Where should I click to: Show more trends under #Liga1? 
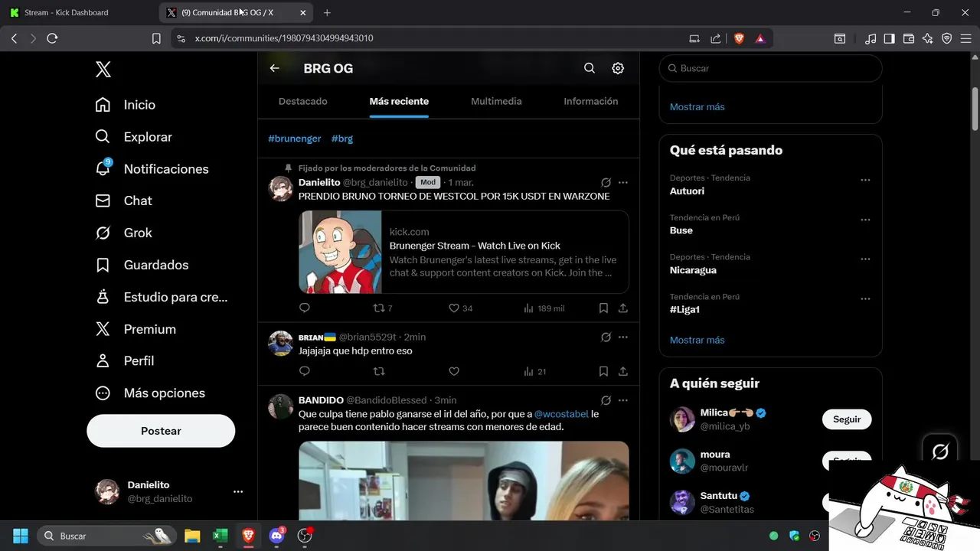697,340
